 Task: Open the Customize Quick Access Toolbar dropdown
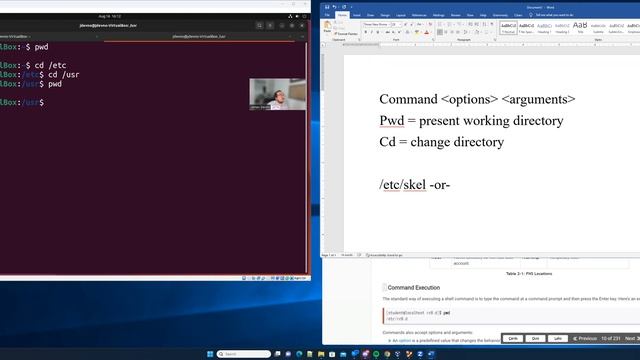click(x=351, y=7)
